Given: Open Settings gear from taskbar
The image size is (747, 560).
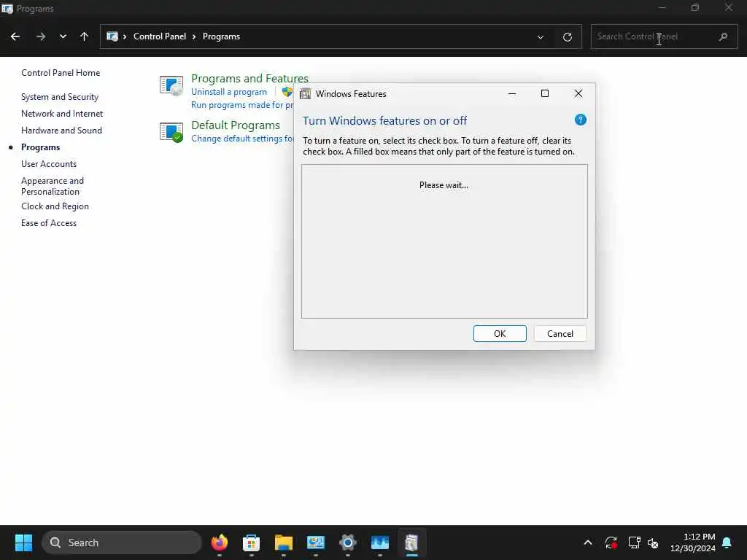Looking at the screenshot, I should [348, 542].
